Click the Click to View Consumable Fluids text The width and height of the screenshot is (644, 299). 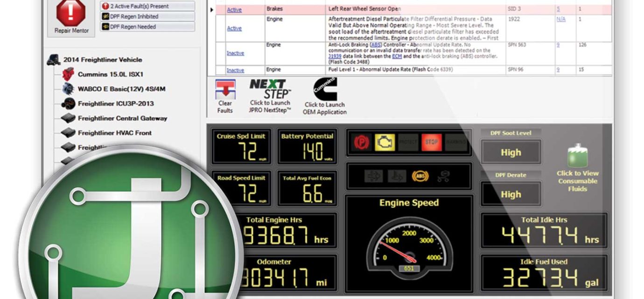(x=577, y=181)
